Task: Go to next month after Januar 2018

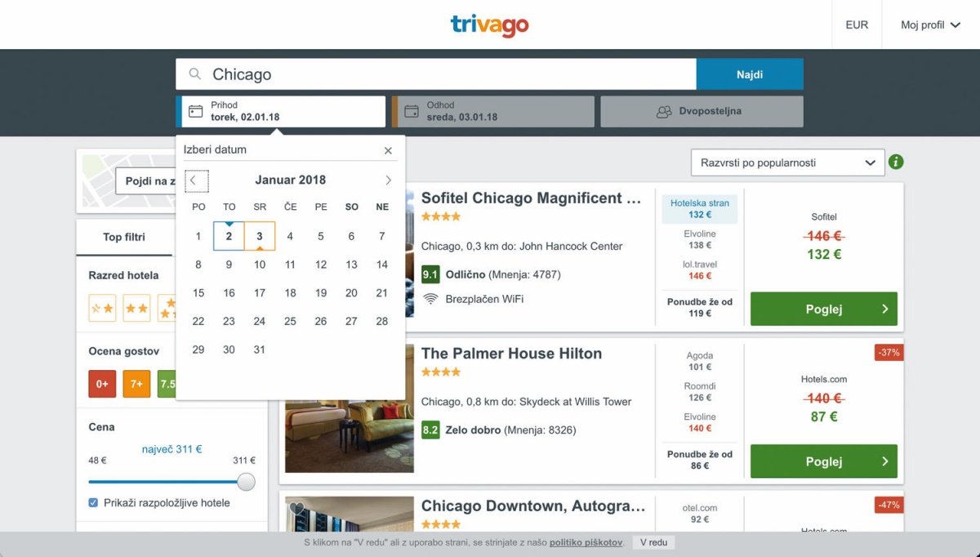Action: point(388,180)
